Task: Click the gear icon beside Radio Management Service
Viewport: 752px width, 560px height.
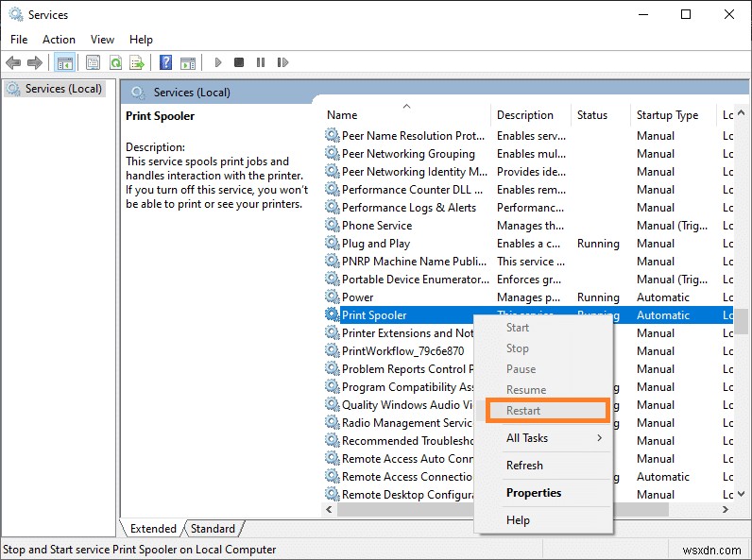Action: [x=332, y=422]
